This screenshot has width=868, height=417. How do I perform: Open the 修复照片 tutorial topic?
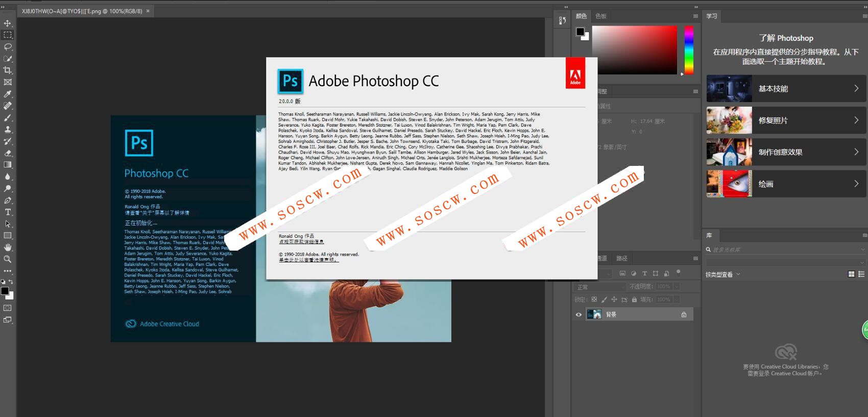coord(786,120)
